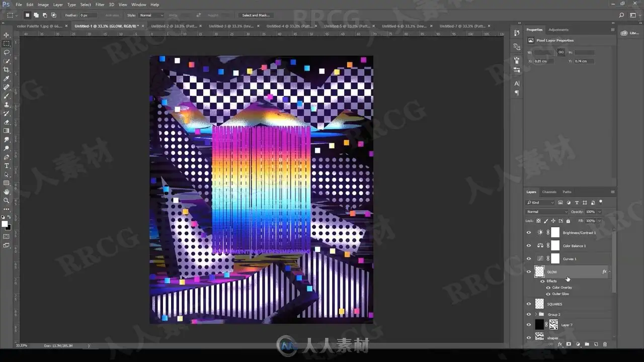Image resolution: width=644 pixels, height=362 pixels.
Task: Open the Fill slider dropdown arrow
Action: pyautogui.click(x=599, y=221)
